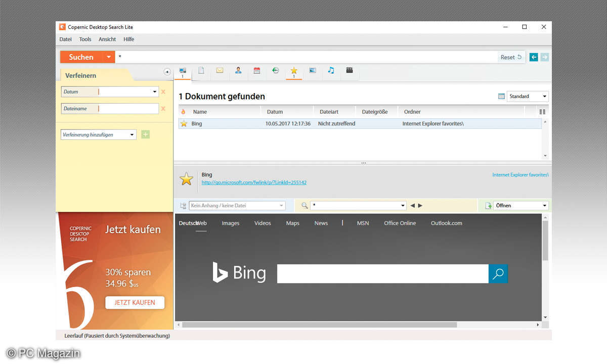Filter results to documents category
The height and width of the screenshot is (364, 607).
click(x=201, y=71)
